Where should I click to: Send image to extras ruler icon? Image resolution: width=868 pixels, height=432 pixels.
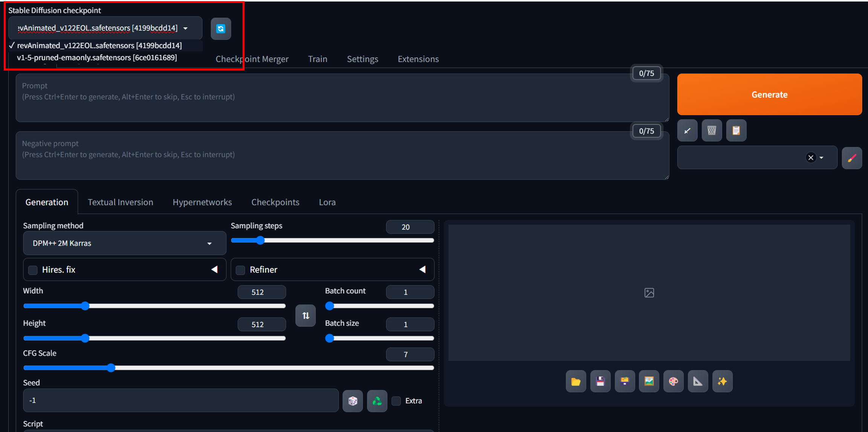pos(698,382)
